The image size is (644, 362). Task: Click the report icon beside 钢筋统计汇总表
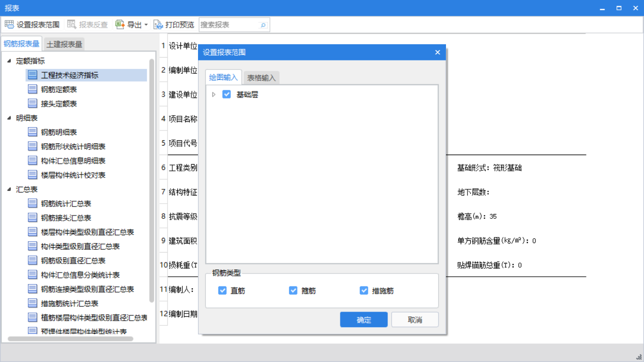pos(32,203)
